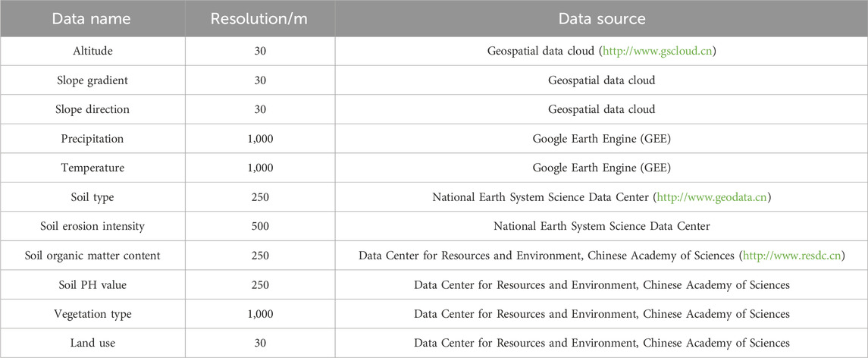Click the Soil erosion intensity row's data source
This screenshot has width=868, height=358.
click(601, 226)
